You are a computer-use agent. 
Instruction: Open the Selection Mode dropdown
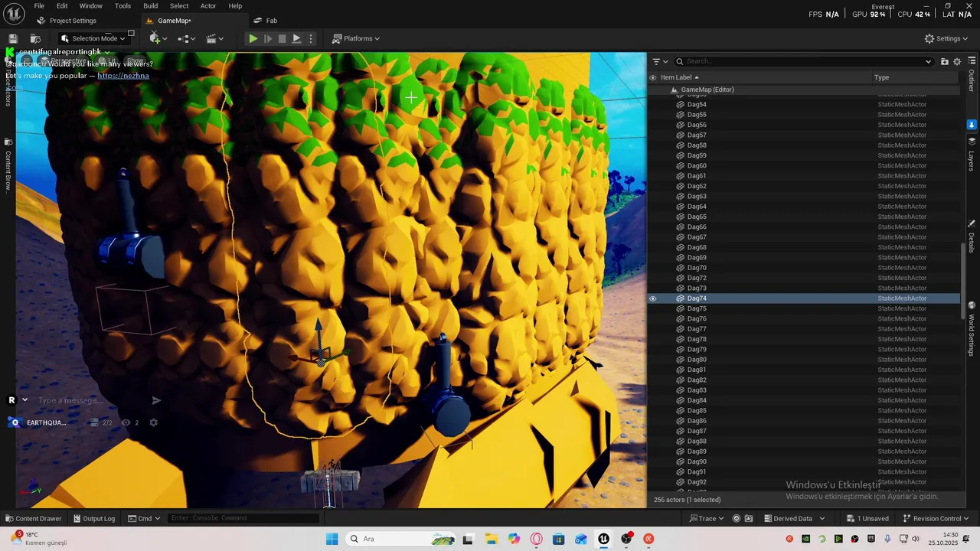93,38
